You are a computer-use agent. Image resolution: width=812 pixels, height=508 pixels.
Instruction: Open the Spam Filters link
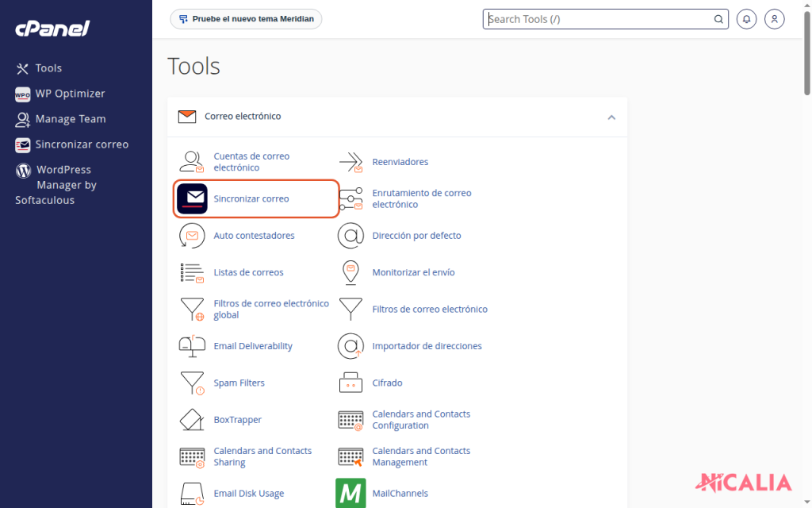[x=239, y=383]
